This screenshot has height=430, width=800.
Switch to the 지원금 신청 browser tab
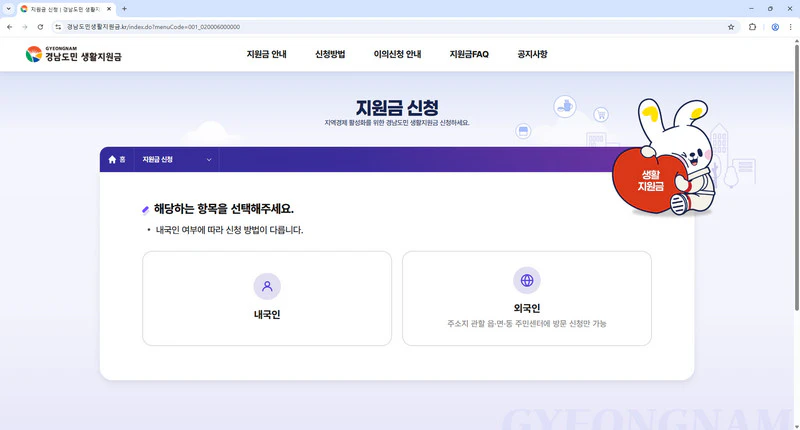(66, 9)
